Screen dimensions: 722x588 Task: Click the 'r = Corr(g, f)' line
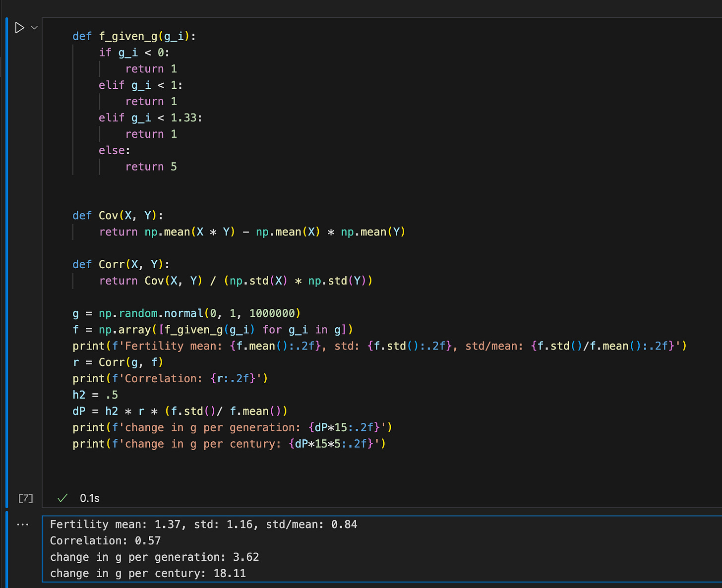pos(118,362)
